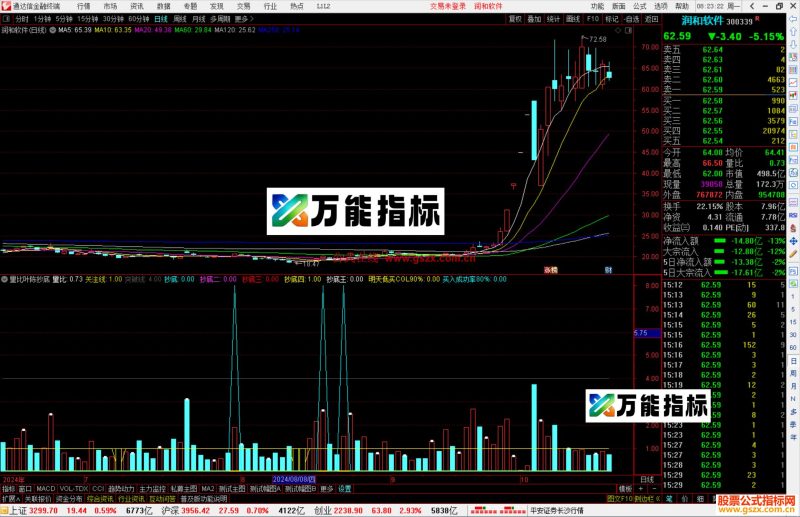The image size is (800, 517).
Task: Apply the VOL-TDX indicator
Action: click(x=74, y=489)
